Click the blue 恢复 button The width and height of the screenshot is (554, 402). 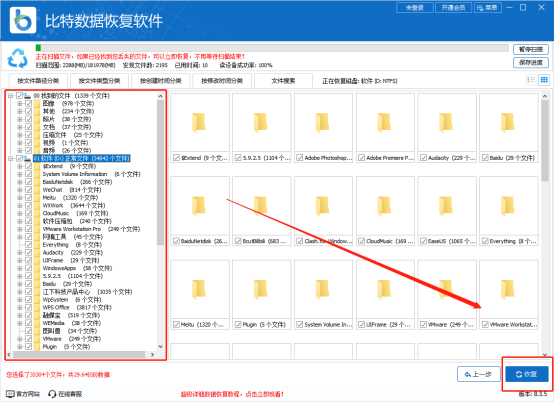pyautogui.click(x=527, y=374)
